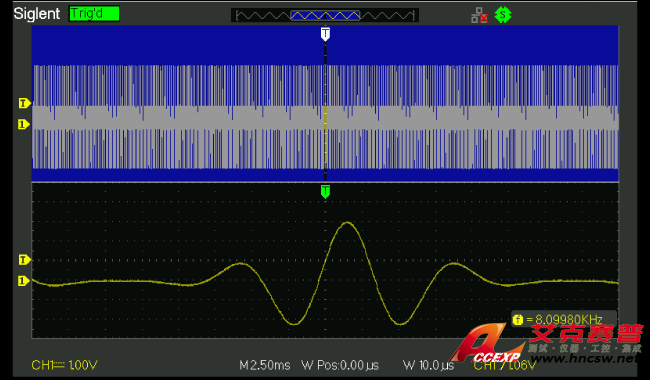The width and height of the screenshot is (650, 380).
Task: Click the green Trig'd status indicator
Action: (94, 14)
